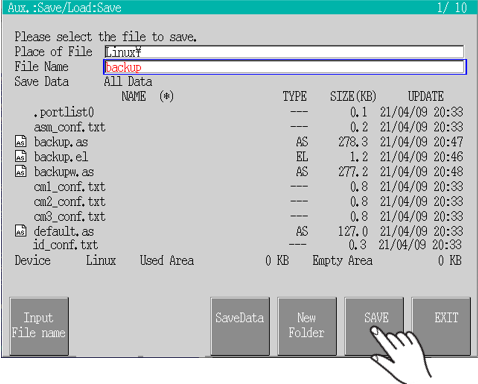
Task: Tap the Input File name button
Action: pos(39,326)
